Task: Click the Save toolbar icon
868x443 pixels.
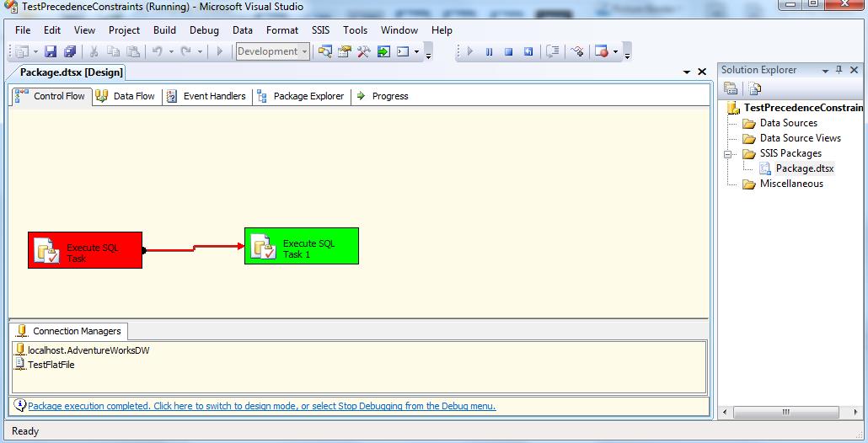Action: click(x=51, y=51)
